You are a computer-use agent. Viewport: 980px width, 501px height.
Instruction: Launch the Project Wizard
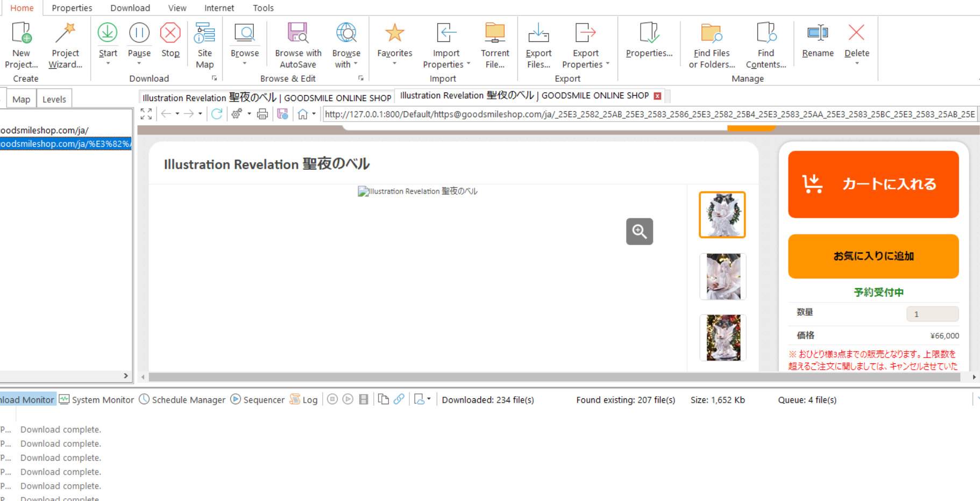tap(65, 45)
